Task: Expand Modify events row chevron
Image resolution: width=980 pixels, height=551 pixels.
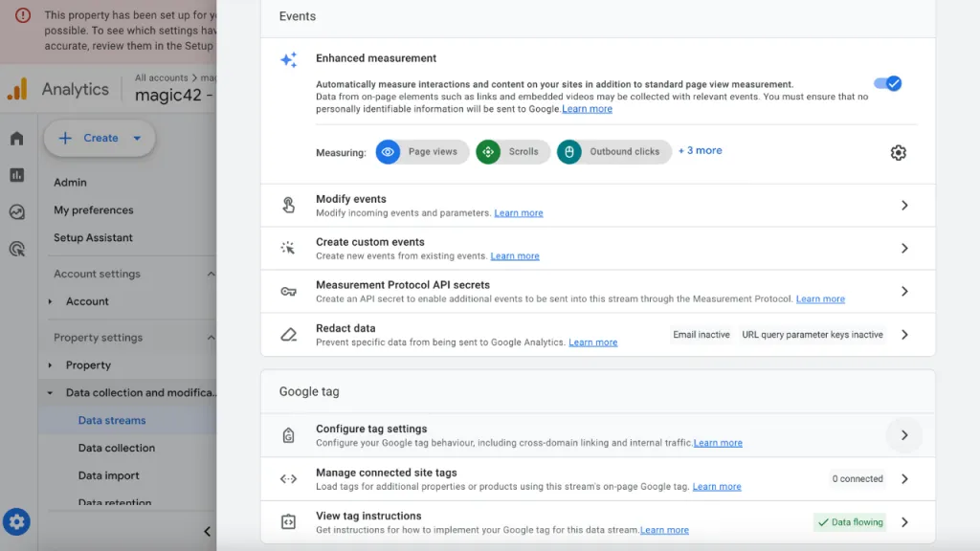Action: pyautogui.click(x=904, y=206)
